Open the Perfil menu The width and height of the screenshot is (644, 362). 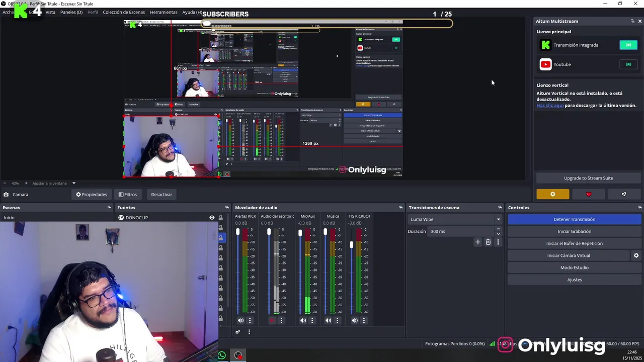pyautogui.click(x=93, y=12)
